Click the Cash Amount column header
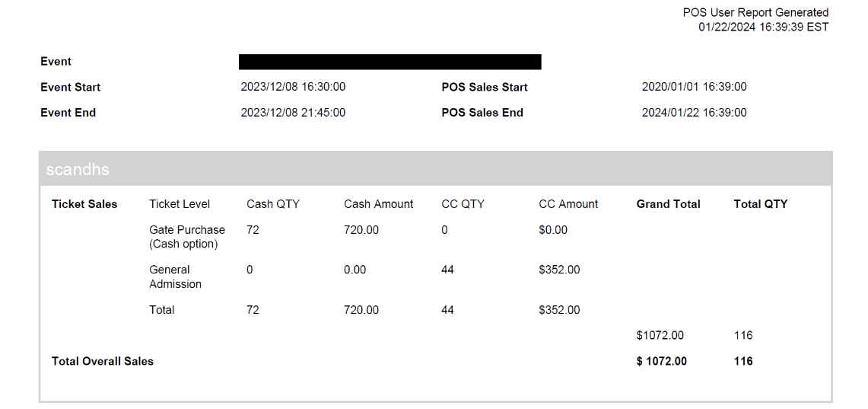The width and height of the screenshot is (868, 409). [378, 204]
